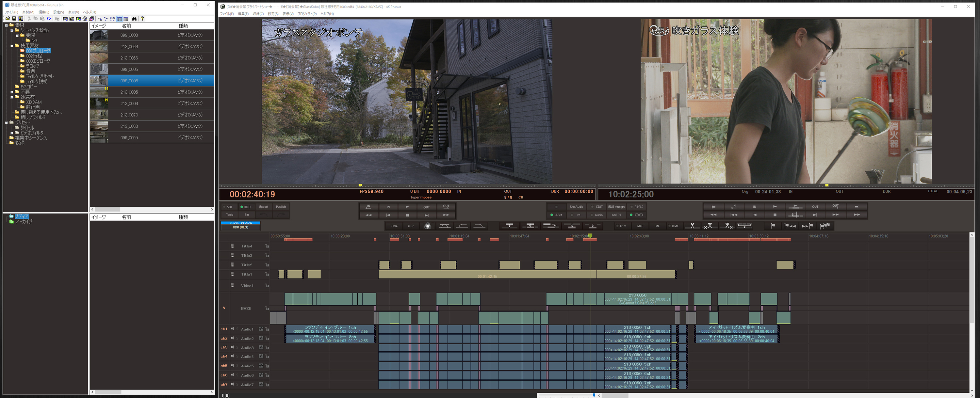Toggle the RIPPLE mode indicator
Screen dimensions: 980x398
[x=637, y=207]
